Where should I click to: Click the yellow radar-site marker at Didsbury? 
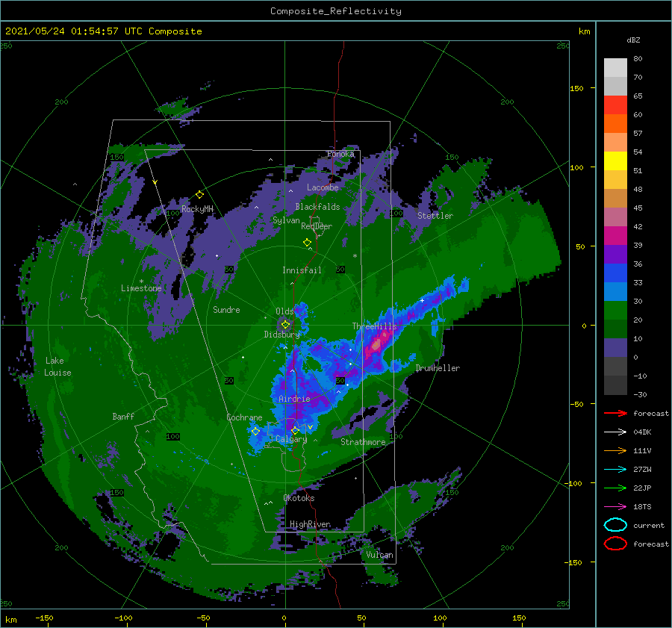pos(285,325)
